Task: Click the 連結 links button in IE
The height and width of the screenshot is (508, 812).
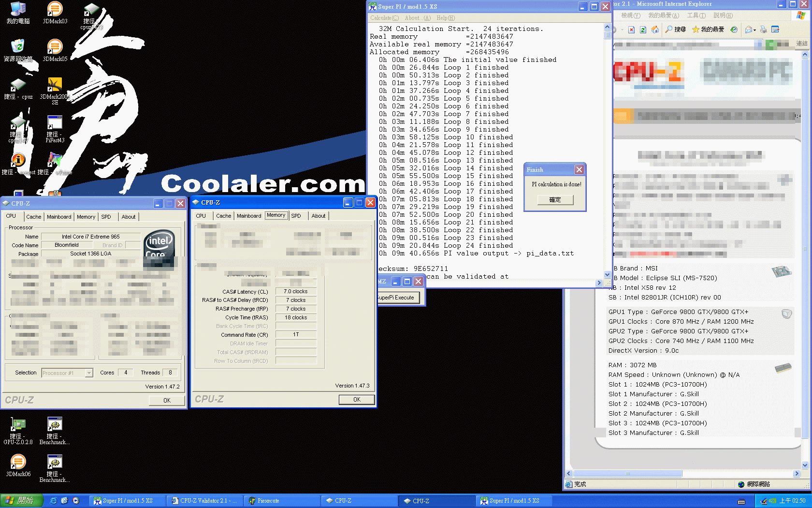Action: 802,44
